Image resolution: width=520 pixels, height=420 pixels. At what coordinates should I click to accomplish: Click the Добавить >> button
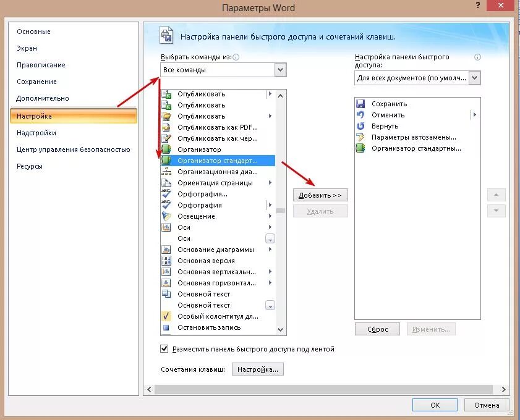[x=320, y=195]
